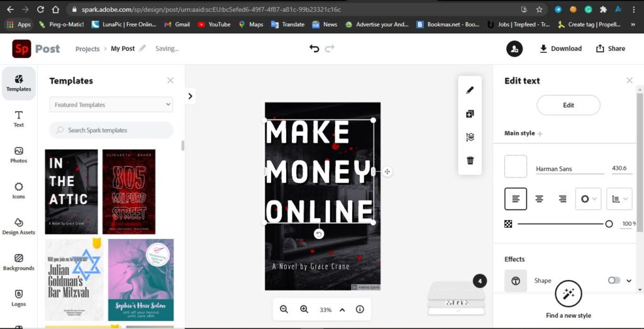
Task: Click the rotate handle below text box
Action: 319,234
